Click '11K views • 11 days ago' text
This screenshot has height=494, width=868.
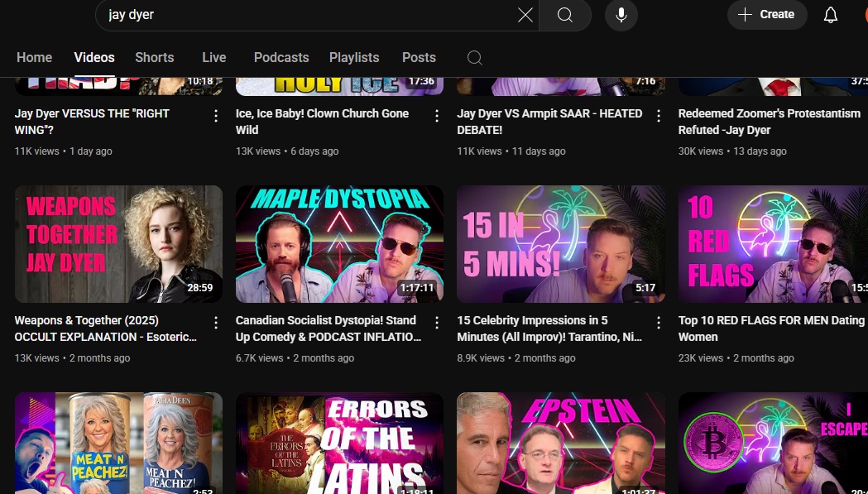click(x=511, y=151)
